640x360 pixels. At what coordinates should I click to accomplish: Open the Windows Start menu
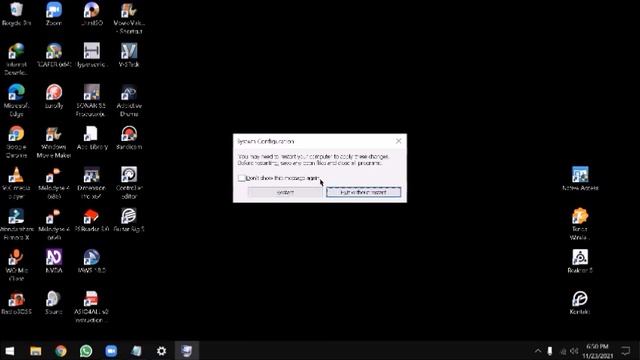10,351
